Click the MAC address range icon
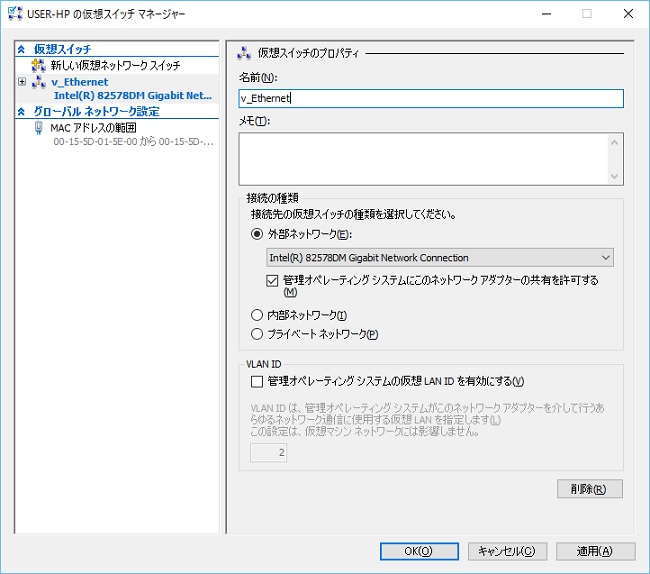650x574 pixels. pyautogui.click(x=39, y=128)
